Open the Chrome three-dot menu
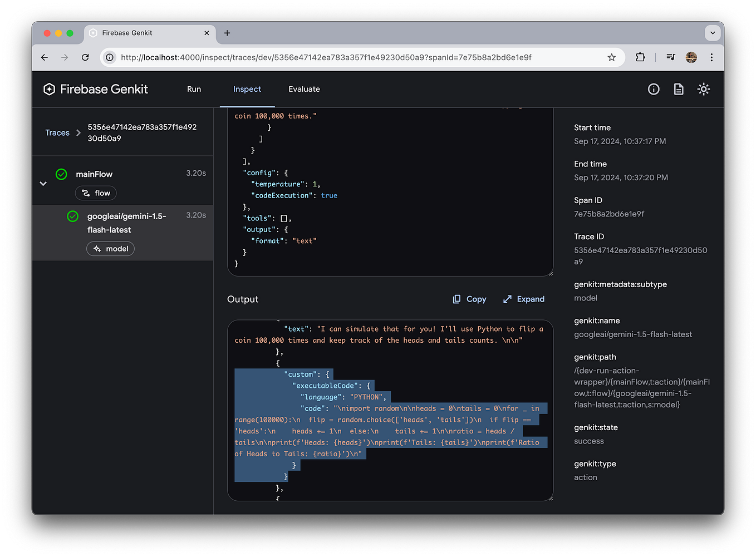Image resolution: width=756 pixels, height=557 pixels. pyautogui.click(x=711, y=57)
